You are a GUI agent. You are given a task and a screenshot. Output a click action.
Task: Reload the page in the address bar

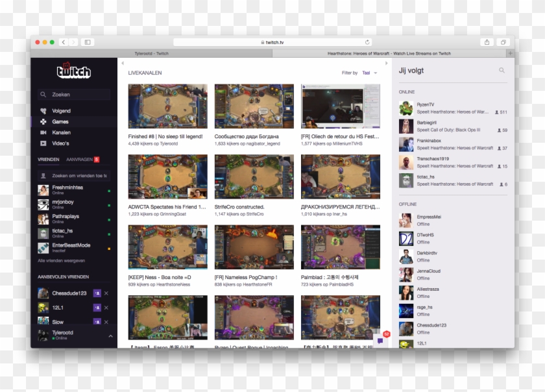pyautogui.click(x=367, y=42)
